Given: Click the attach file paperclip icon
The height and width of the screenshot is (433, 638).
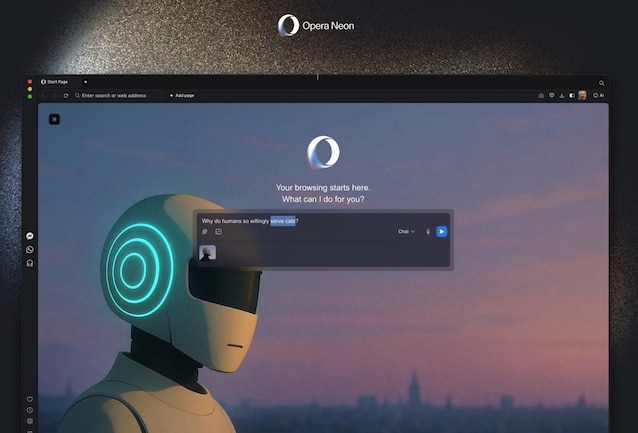Looking at the screenshot, I should [x=204, y=232].
